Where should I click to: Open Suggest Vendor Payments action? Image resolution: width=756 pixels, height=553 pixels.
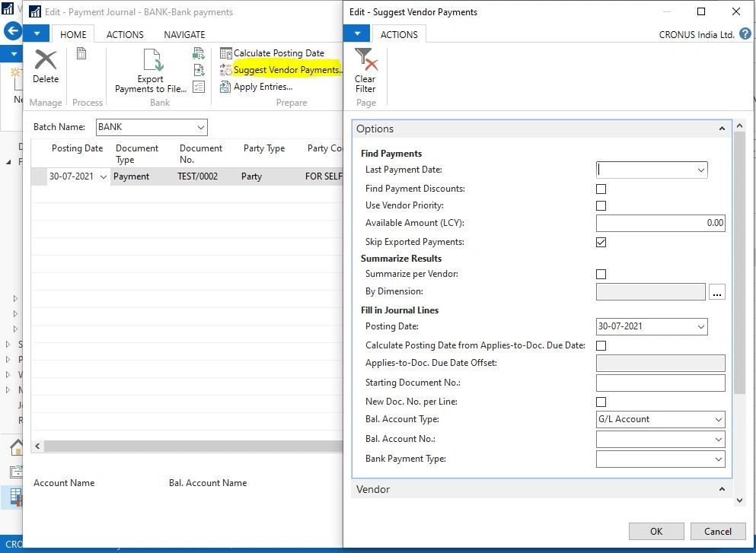click(286, 70)
